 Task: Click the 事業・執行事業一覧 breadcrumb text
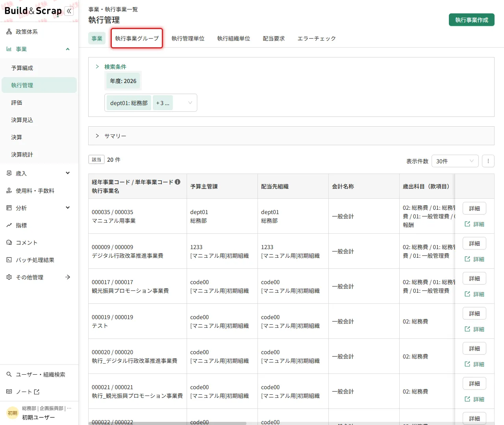[x=113, y=9]
